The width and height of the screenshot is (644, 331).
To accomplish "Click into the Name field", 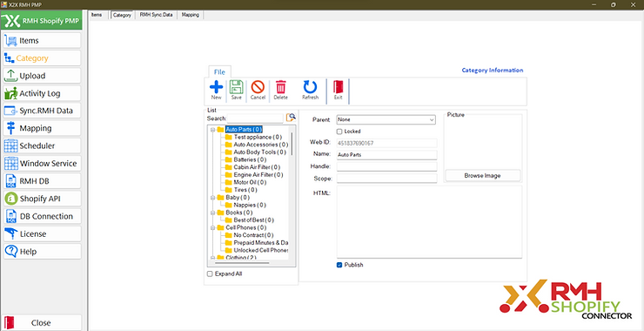I will click(x=387, y=155).
